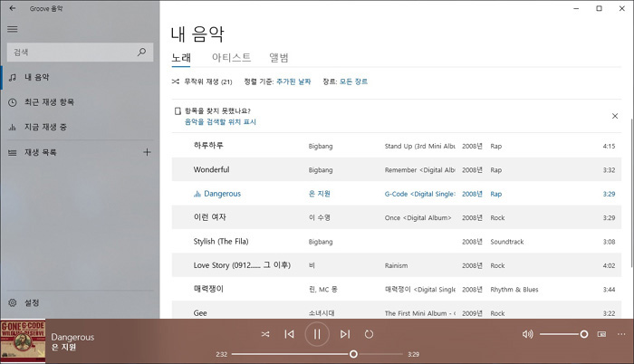
Task: Click genre Rhythm & Blues in 매력쟁이 row
Action: [514, 290]
